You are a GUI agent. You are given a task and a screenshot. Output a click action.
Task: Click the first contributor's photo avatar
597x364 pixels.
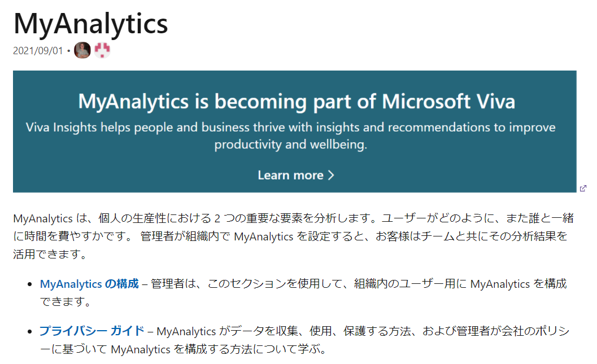pyautogui.click(x=82, y=50)
